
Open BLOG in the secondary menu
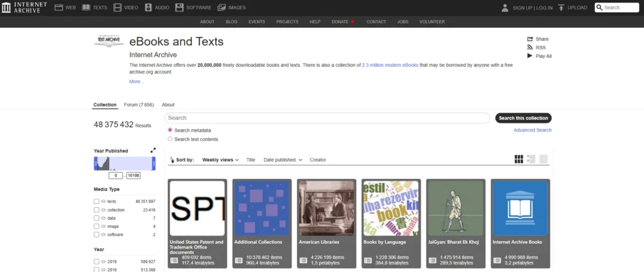pyautogui.click(x=231, y=22)
